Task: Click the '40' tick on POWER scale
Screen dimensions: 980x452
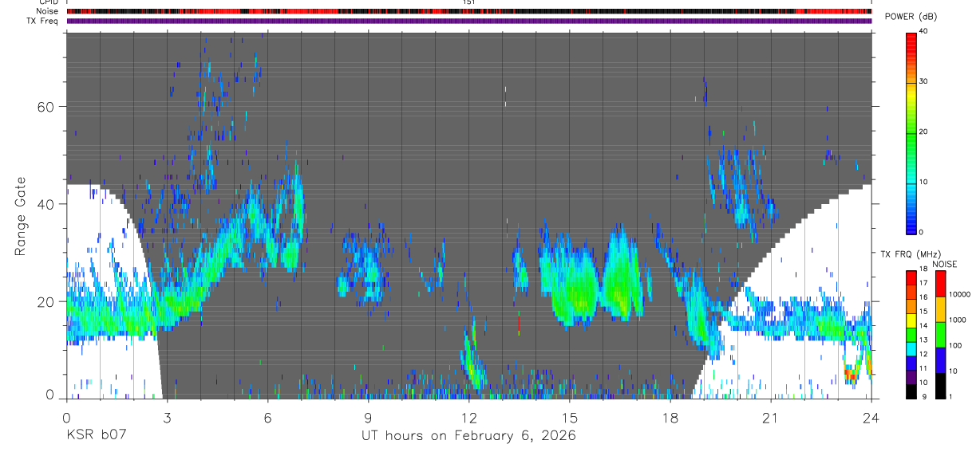Action: click(923, 32)
